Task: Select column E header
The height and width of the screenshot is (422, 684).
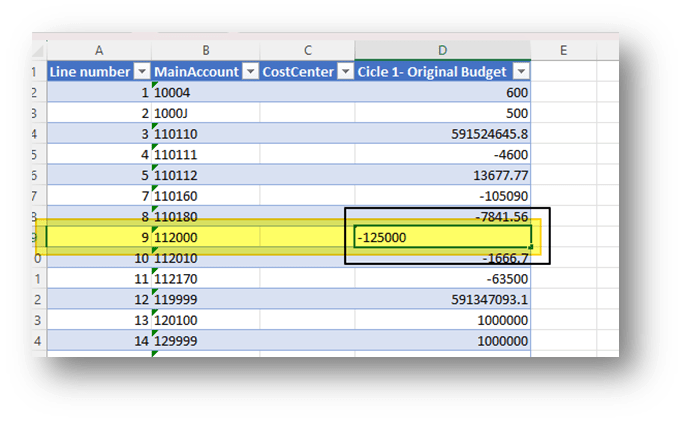Action: (x=563, y=50)
